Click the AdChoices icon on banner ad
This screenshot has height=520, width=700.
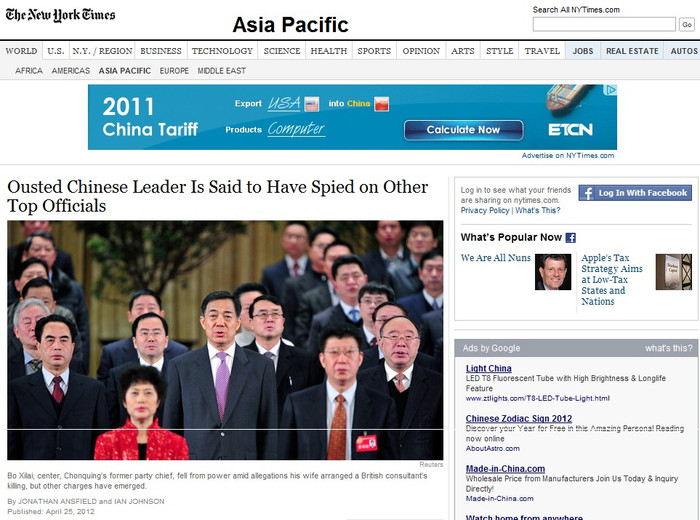coord(610,90)
